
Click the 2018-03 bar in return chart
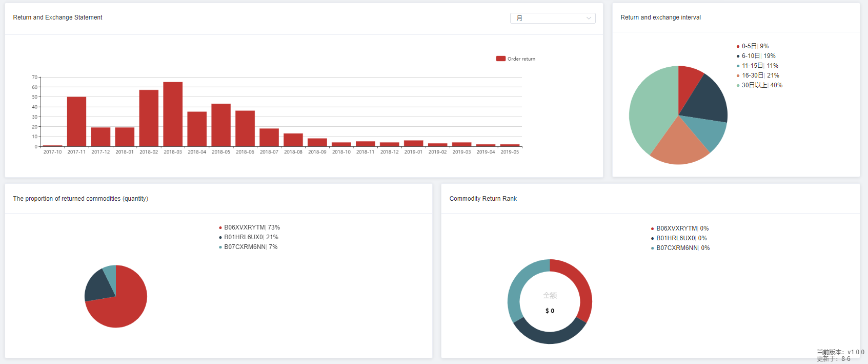coord(173,114)
